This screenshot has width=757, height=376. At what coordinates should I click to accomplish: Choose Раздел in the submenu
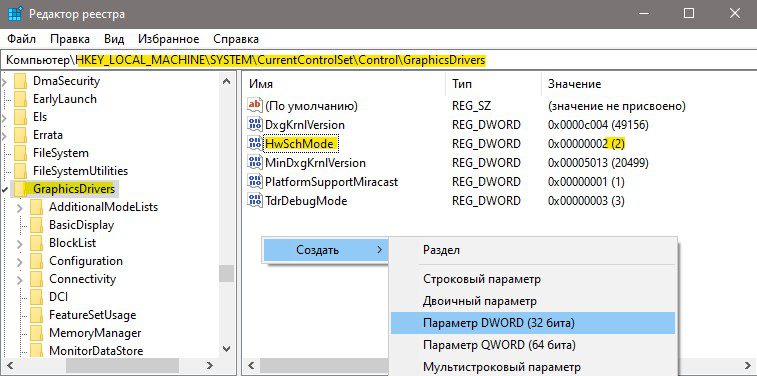[533, 250]
